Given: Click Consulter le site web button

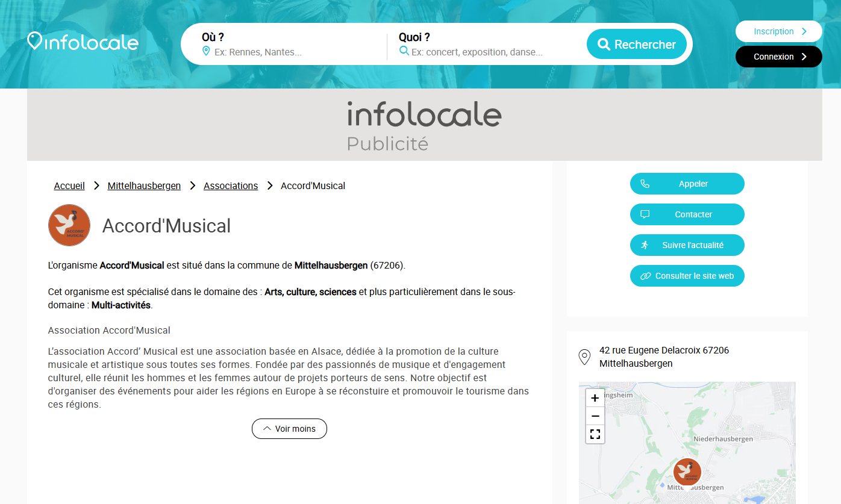Looking at the screenshot, I should [687, 276].
